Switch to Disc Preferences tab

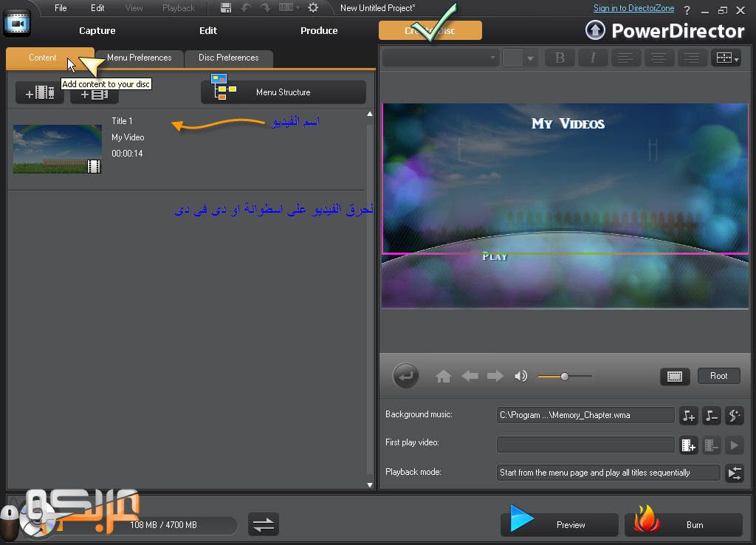(229, 58)
